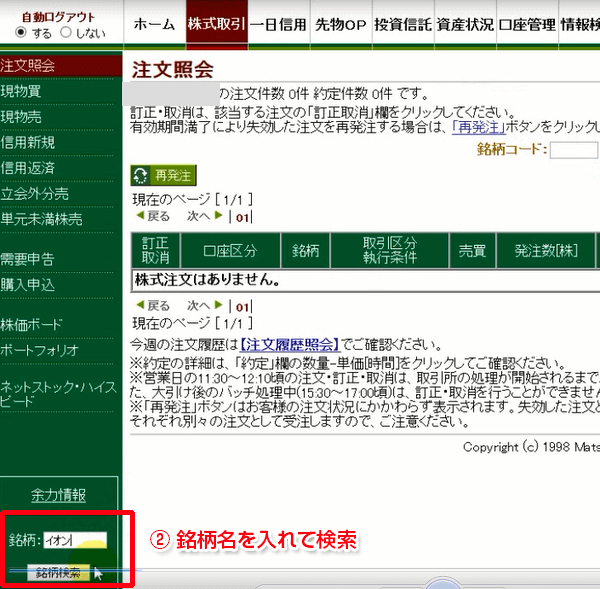Click the 口座区分 column header
The image size is (600, 589).
click(230, 250)
